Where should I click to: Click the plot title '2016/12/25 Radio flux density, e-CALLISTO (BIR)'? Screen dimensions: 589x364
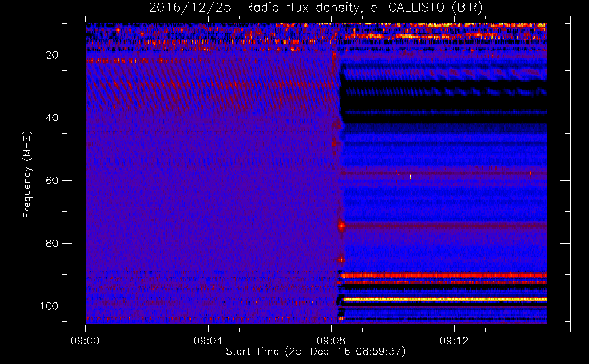[316, 8]
